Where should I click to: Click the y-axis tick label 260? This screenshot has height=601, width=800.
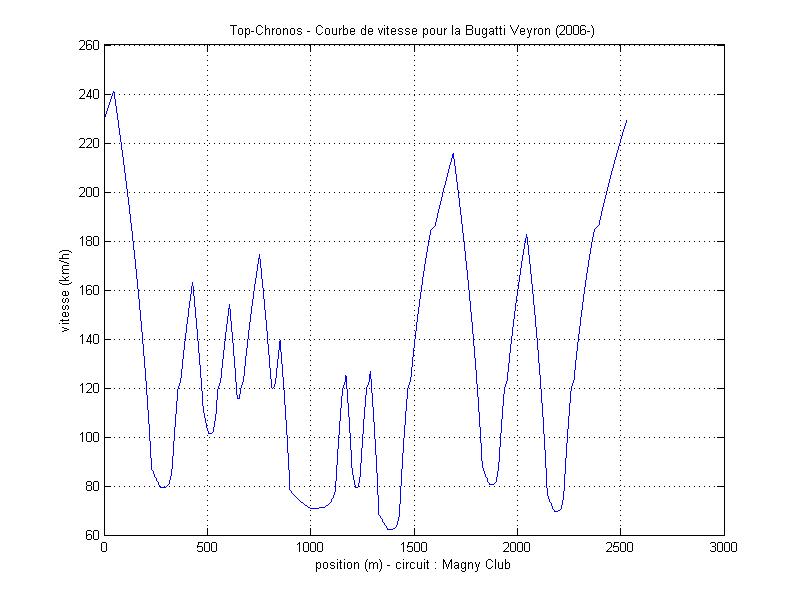[x=89, y=45]
